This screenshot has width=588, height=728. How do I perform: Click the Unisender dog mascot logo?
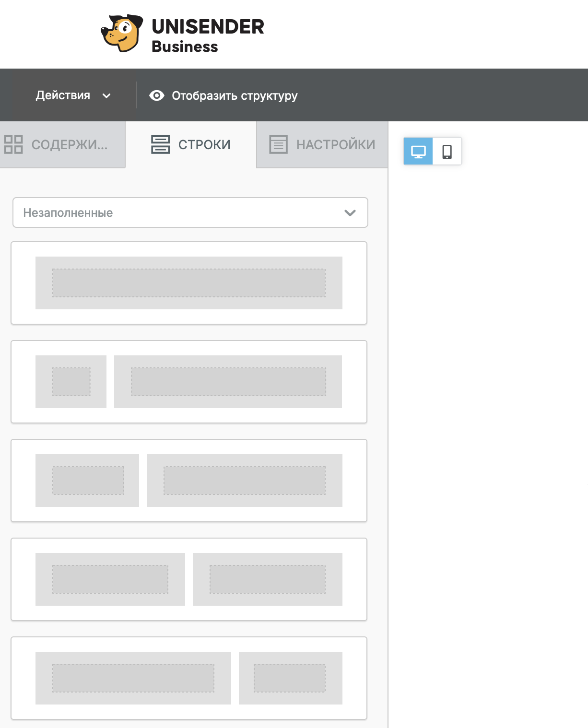pos(122,33)
